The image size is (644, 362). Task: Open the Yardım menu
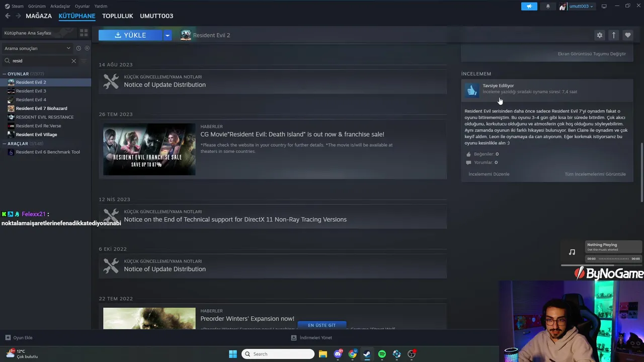[101, 7]
